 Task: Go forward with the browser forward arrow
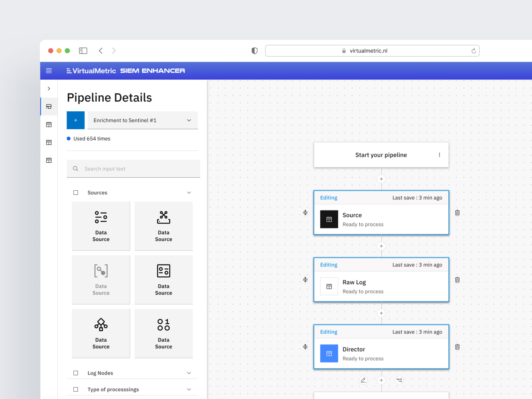tap(114, 51)
